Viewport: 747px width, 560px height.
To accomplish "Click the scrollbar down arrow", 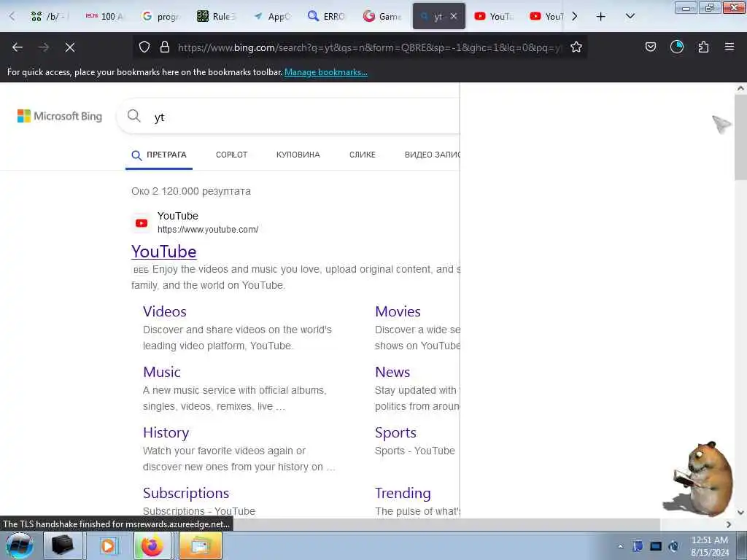I will (x=740, y=513).
